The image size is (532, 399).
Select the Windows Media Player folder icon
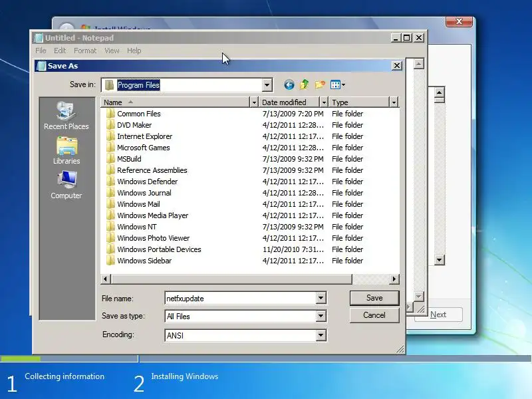coord(110,215)
